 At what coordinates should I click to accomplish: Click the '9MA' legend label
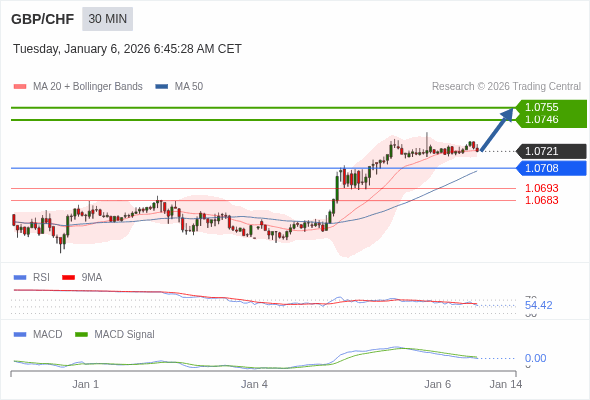point(92,278)
